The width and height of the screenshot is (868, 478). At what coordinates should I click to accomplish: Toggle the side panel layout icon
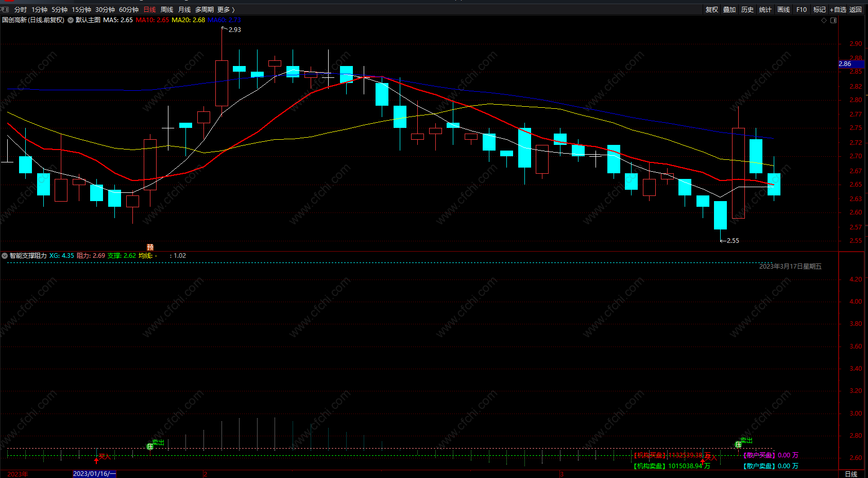(x=833, y=20)
